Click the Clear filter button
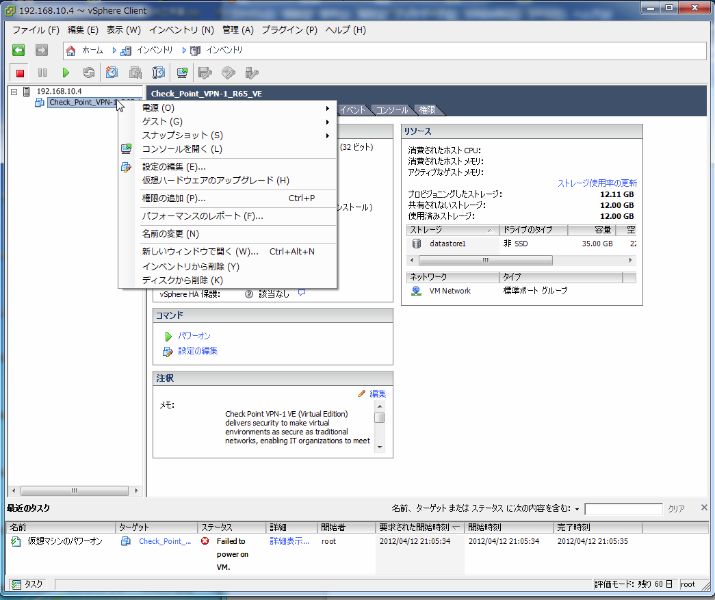Screen dimensions: 715x600 (x=676, y=509)
